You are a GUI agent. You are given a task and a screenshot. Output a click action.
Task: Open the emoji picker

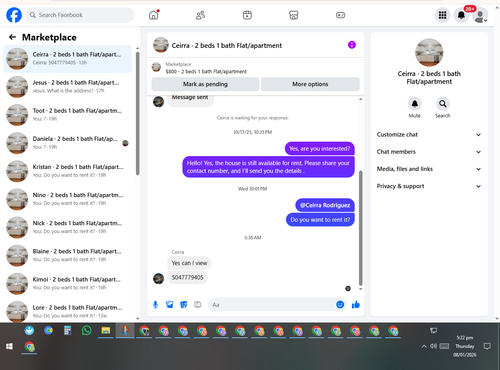click(340, 305)
